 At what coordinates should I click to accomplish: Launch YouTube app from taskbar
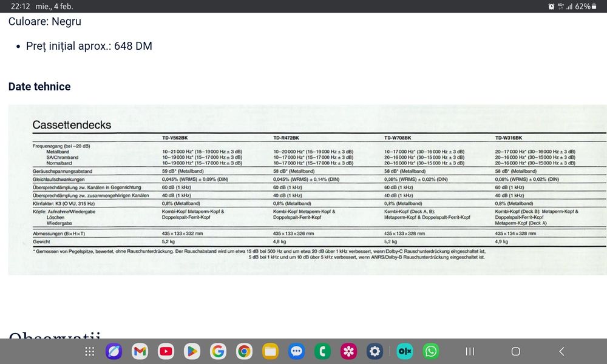[x=166, y=351]
